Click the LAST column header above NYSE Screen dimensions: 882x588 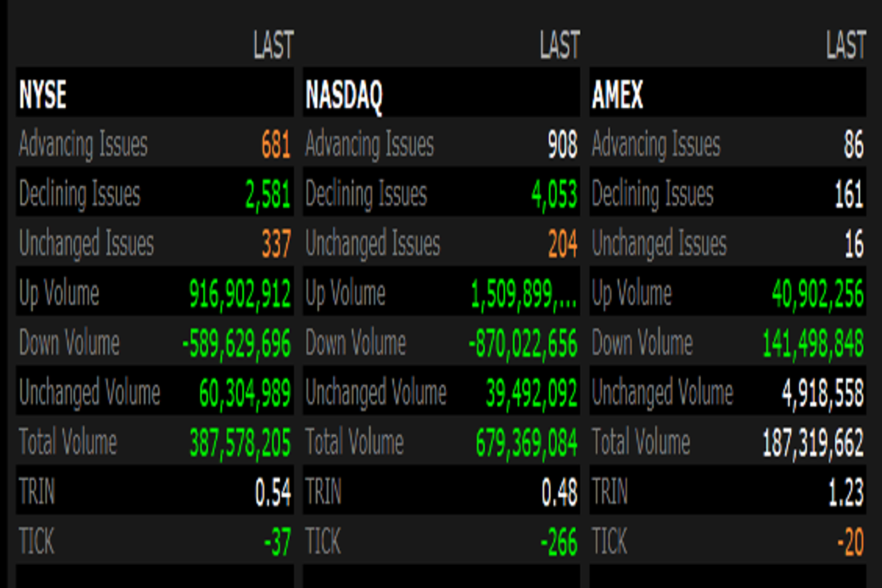click(x=273, y=46)
